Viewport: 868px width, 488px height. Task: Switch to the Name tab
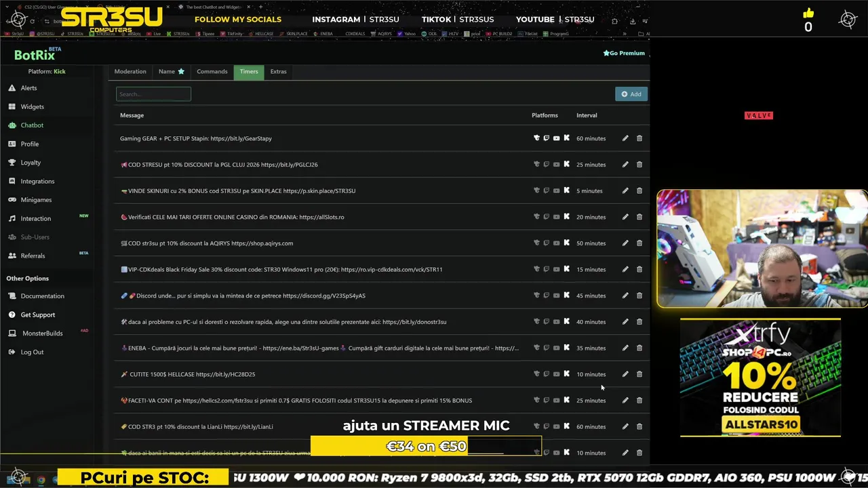(x=171, y=71)
